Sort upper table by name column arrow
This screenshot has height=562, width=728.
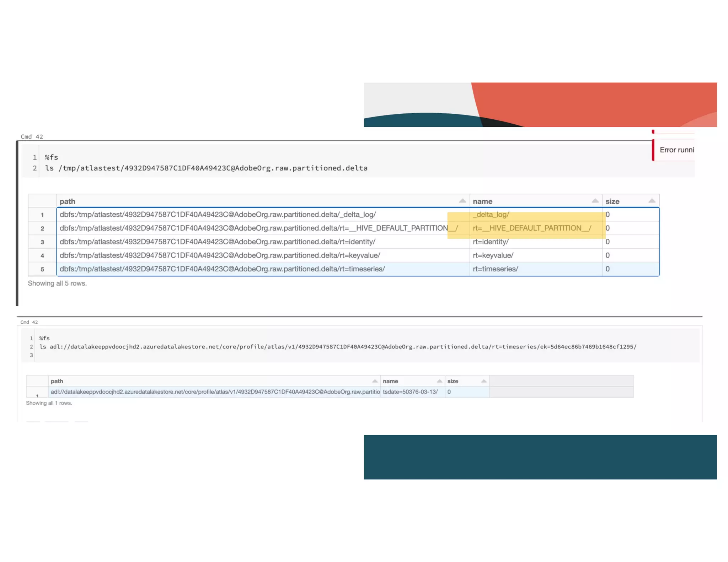click(x=595, y=201)
